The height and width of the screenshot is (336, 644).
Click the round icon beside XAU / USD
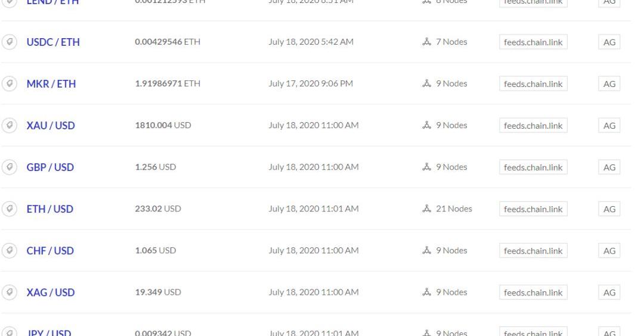[x=9, y=125]
